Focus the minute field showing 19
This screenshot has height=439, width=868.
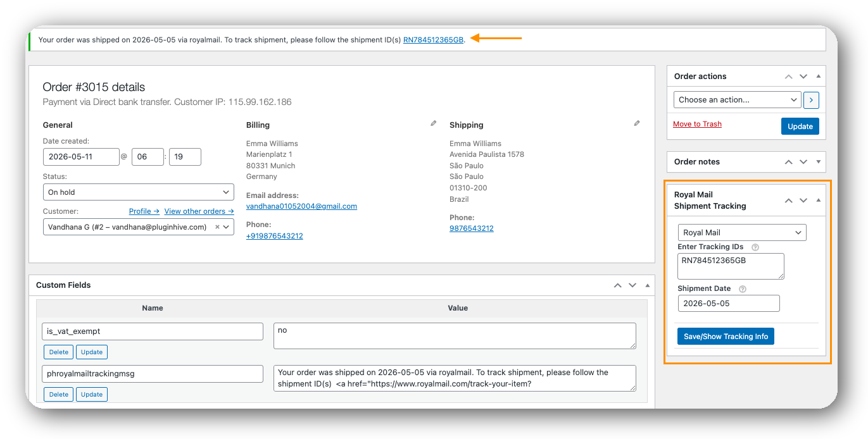[x=185, y=157]
